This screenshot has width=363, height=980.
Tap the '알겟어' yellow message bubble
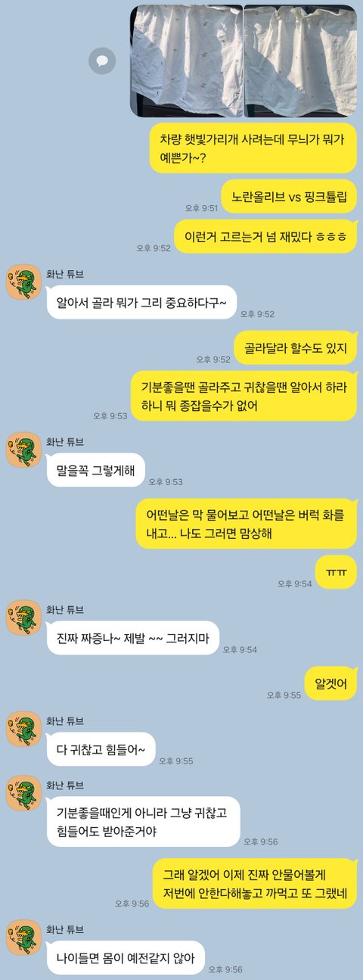(330, 683)
